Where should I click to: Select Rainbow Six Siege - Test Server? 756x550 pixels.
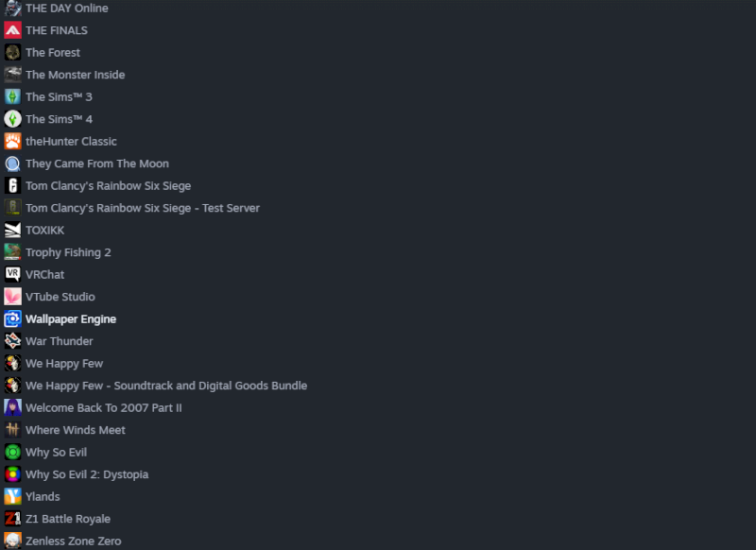pos(143,208)
